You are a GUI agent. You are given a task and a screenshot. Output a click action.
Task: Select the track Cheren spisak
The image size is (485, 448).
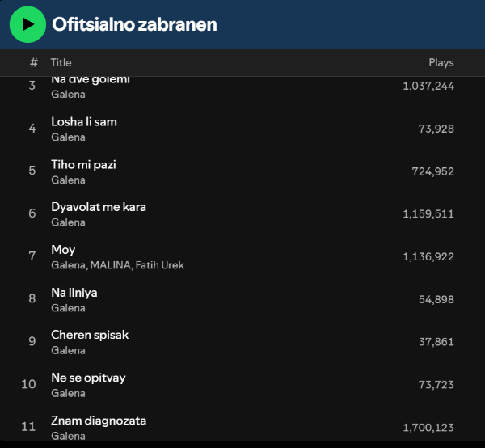coord(90,335)
